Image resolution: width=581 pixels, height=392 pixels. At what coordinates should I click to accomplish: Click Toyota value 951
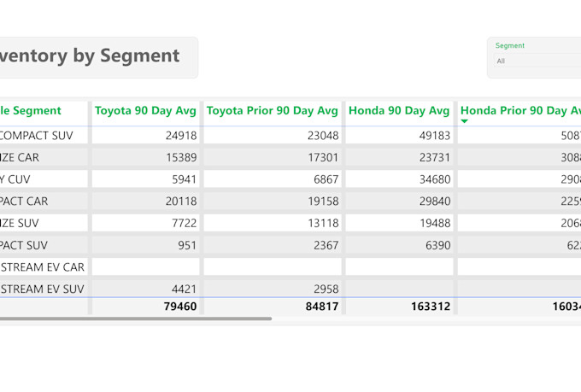[187, 245]
